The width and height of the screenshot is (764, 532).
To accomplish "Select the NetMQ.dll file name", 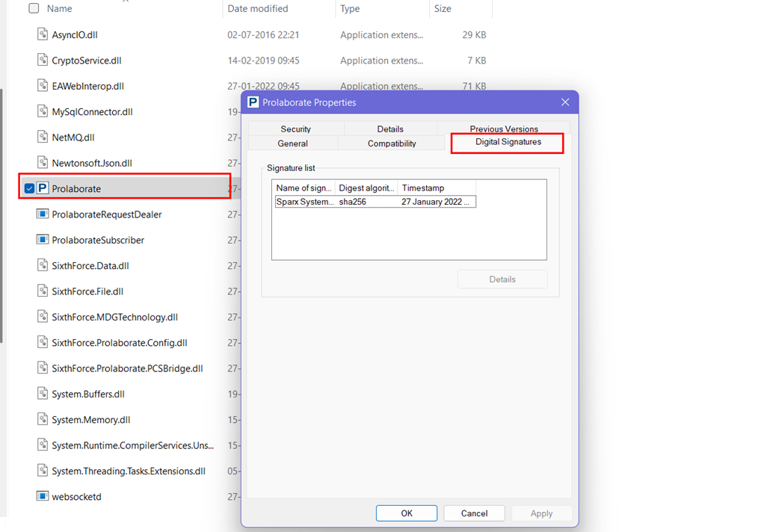I will tap(73, 137).
